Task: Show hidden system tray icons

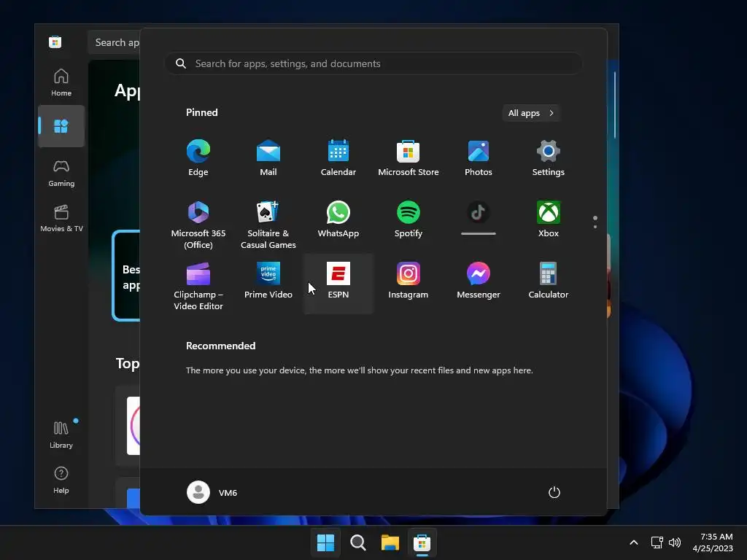Action: tap(634, 542)
